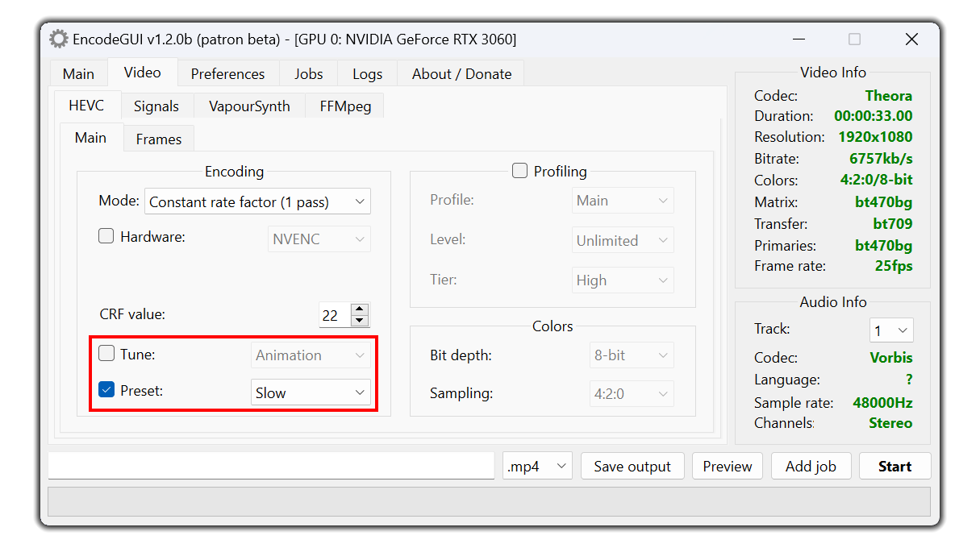Click the Vorbis audio codec value

pyautogui.click(x=891, y=358)
